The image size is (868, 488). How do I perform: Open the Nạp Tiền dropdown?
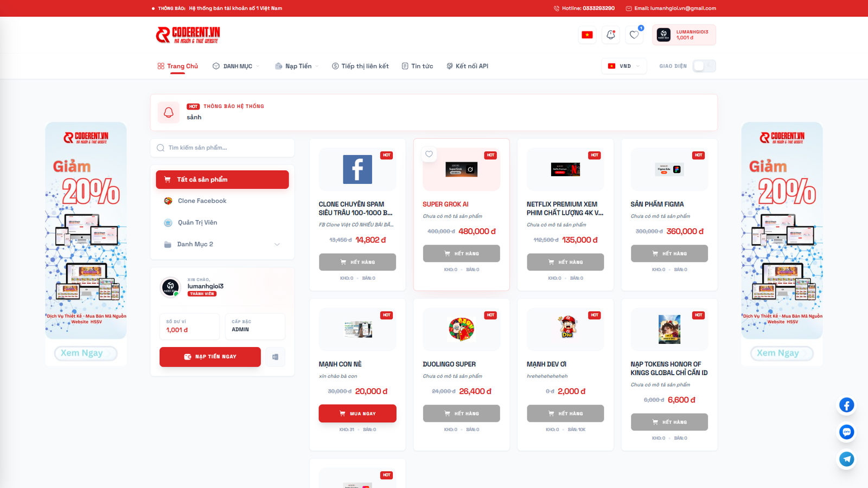[296, 66]
